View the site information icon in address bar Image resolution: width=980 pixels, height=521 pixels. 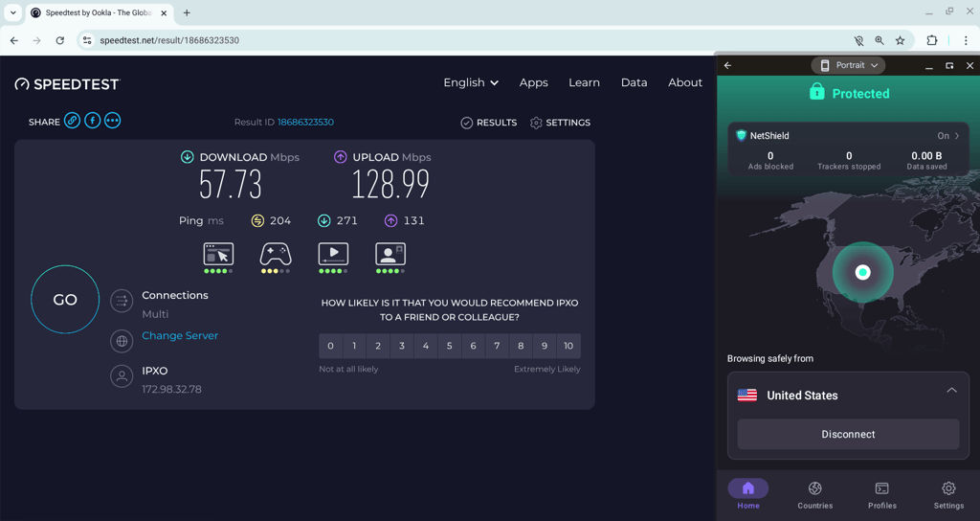coord(87,40)
